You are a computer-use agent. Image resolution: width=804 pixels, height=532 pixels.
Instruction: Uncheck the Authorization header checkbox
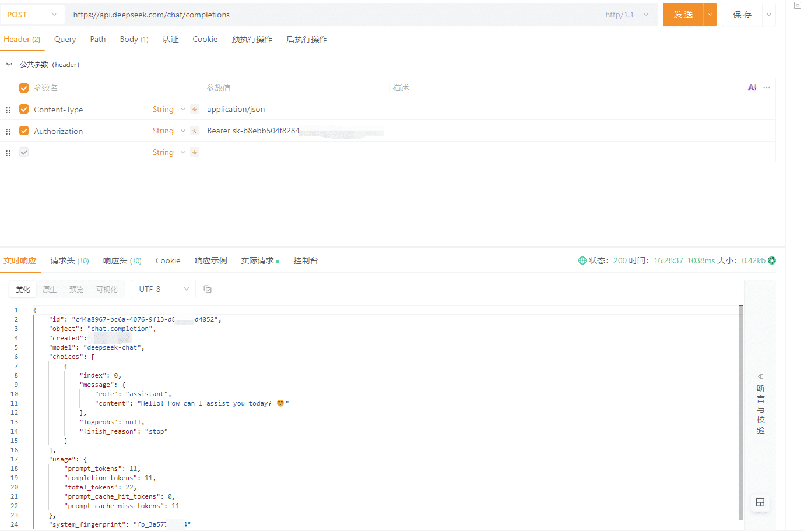24,131
